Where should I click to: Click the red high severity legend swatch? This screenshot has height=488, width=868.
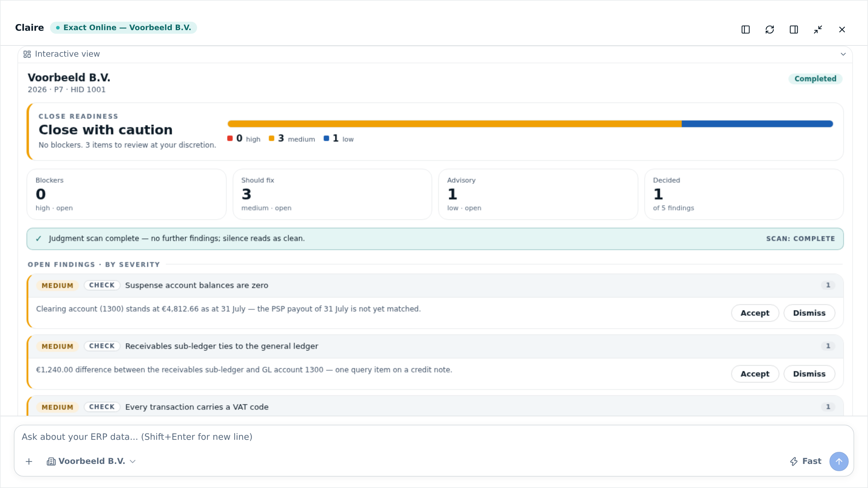click(x=230, y=139)
